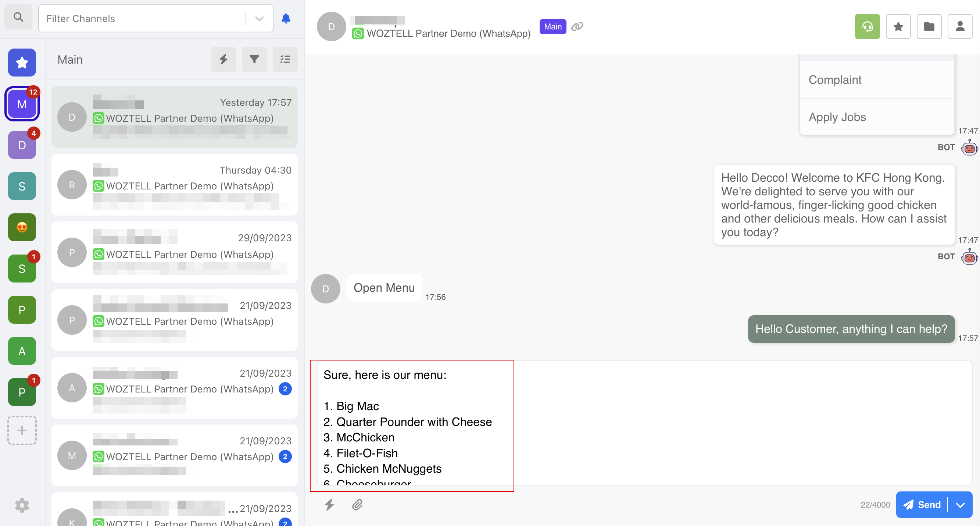Star this conversation via the star button
This screenshot has height=526, width=980.
pos(898,26)
